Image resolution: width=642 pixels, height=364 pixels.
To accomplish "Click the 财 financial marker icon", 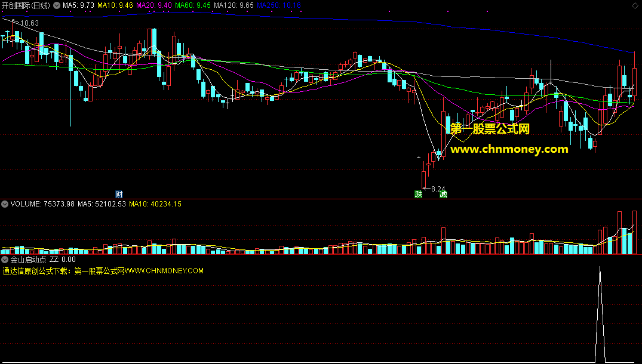I will click(x=119, y=194).
